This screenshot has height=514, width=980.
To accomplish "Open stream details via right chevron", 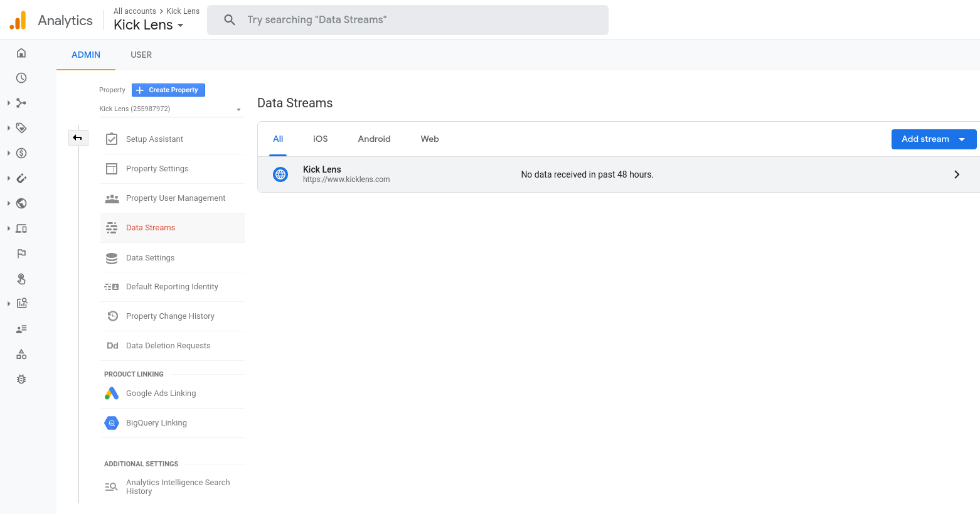I will pos(957,174).
